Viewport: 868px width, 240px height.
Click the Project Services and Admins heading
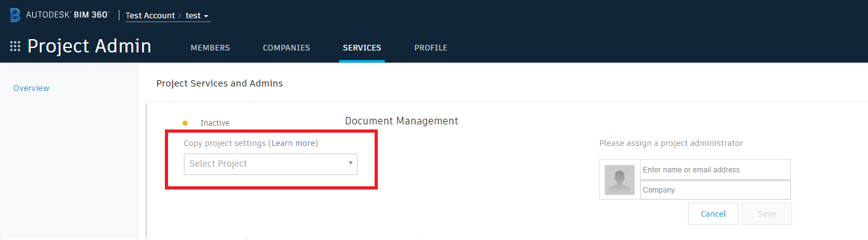click(x=220, y=83)
